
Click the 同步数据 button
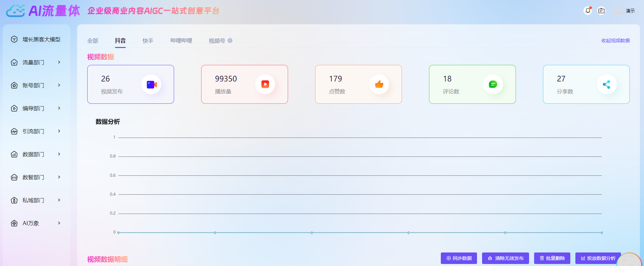[459, 258]
